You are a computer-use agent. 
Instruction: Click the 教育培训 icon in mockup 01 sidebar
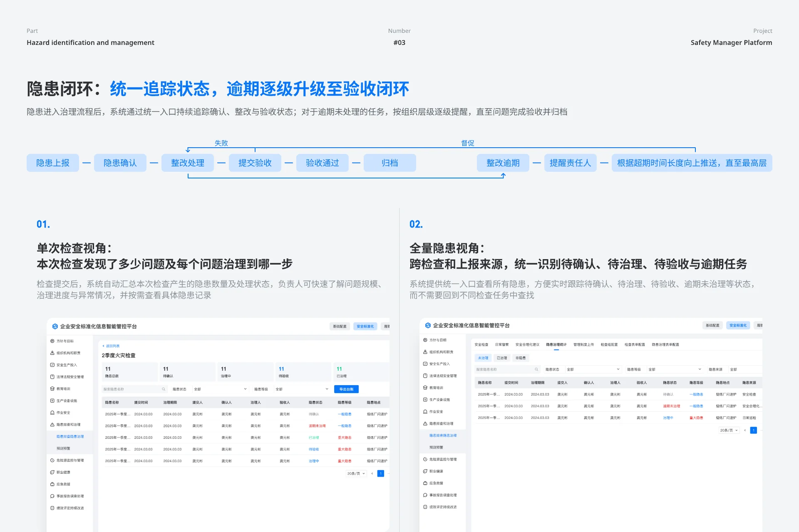(x=52, y=388)
